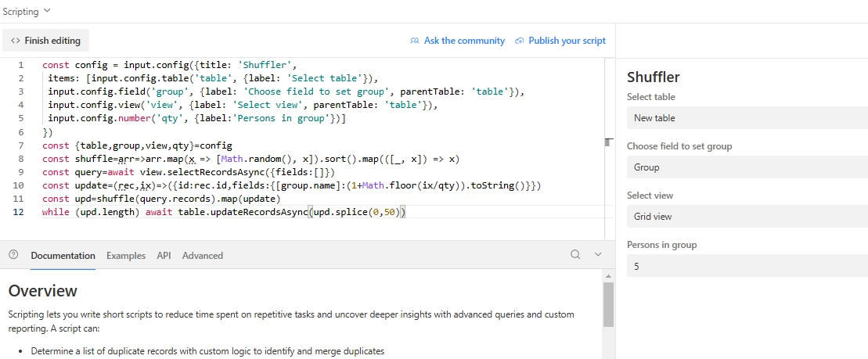The height and width of the screenshot is (359, 868).
Task: Click the publish cloud icon
Action: click(519, 41)
